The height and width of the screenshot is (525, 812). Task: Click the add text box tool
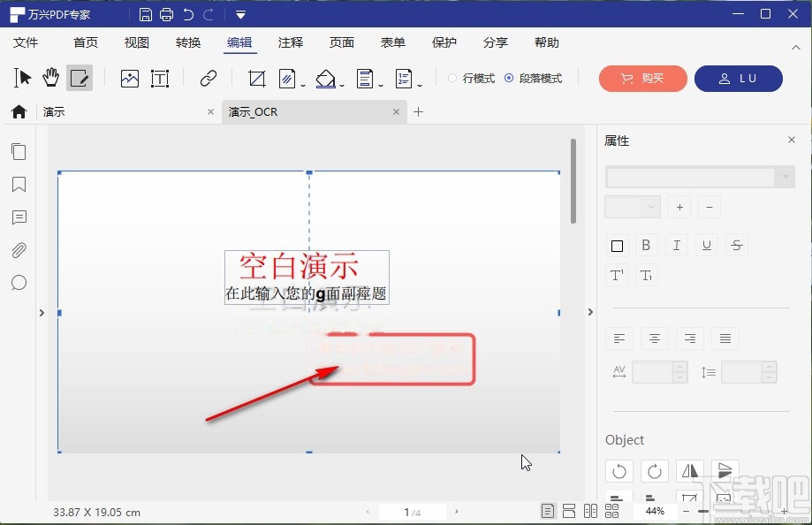pos(160,79)
